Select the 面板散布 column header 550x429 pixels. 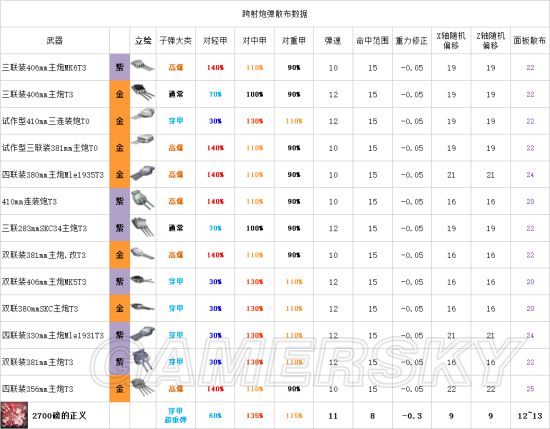[530, 40]
